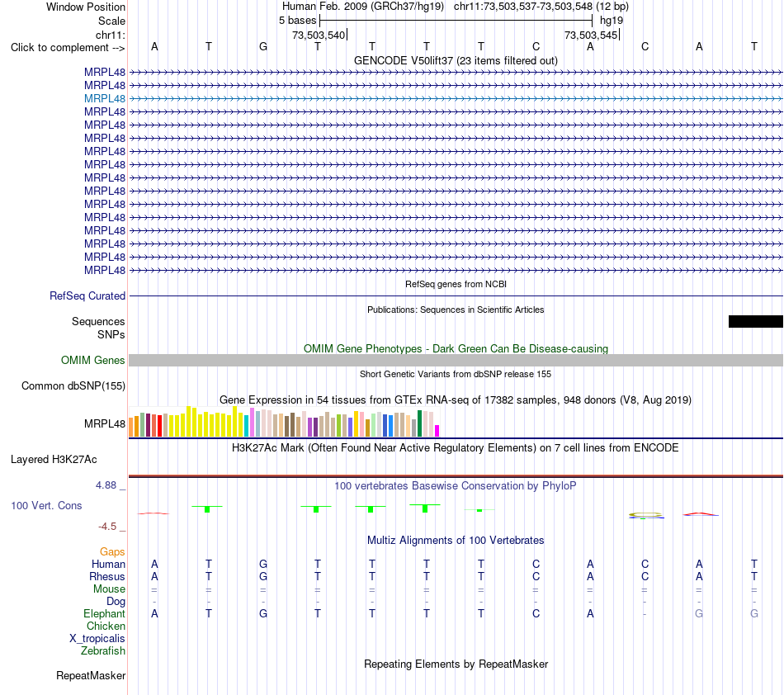Click the OMIM Genes label

[93, 360]
